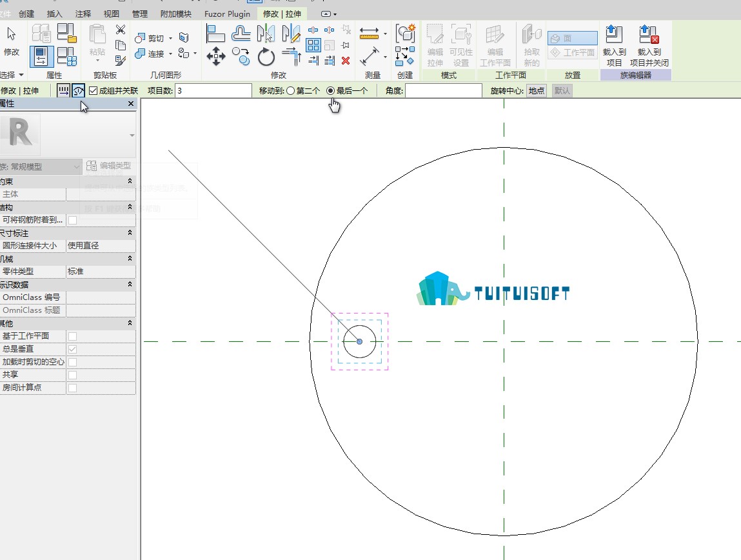Viewport: 741px width, 560px height.
Task: Select the Modify arrow tool
Action: (x=12, y=41)
